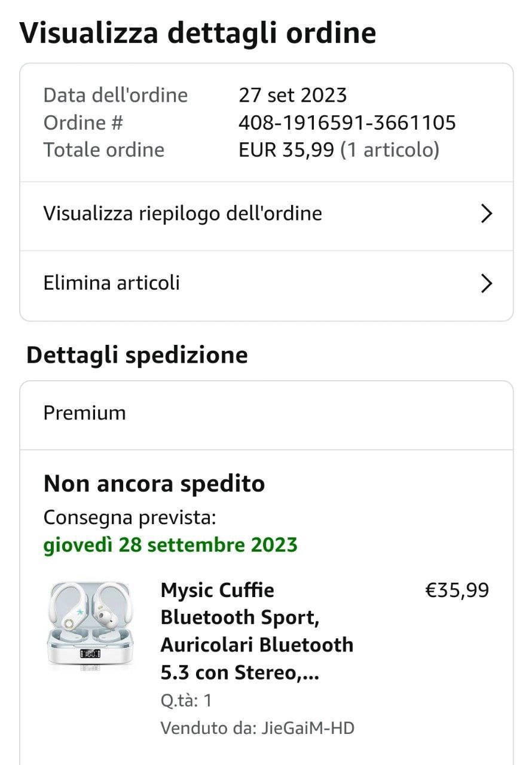Image resolution: width=532 pixels, height=765 pixels.
Task: Click the Visualizza dettagli ordine page title
Action: pyautogui.click(x=198, y=32)
